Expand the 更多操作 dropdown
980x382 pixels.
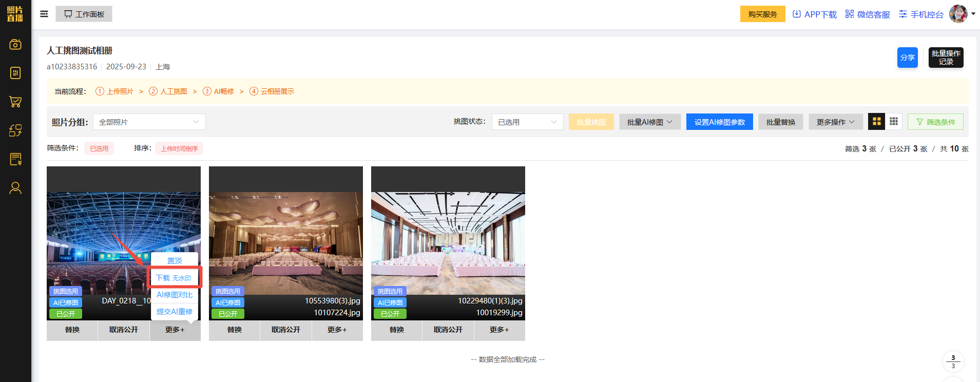[835, 122]
